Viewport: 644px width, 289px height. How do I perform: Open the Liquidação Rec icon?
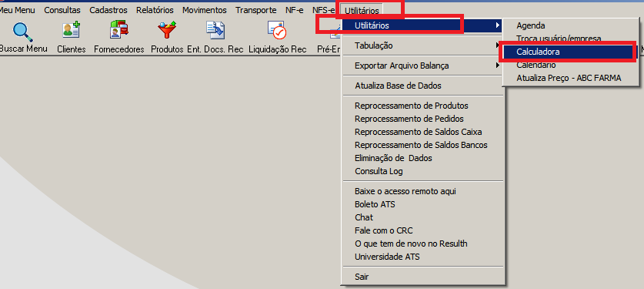tap(277, 30)
